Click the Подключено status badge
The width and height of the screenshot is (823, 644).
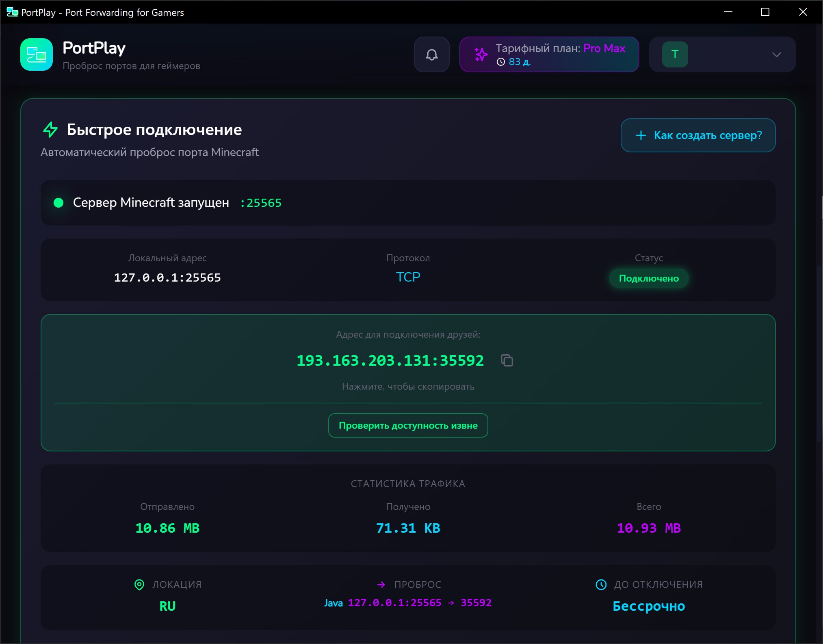pyautogui.click(x=649, y=278)
